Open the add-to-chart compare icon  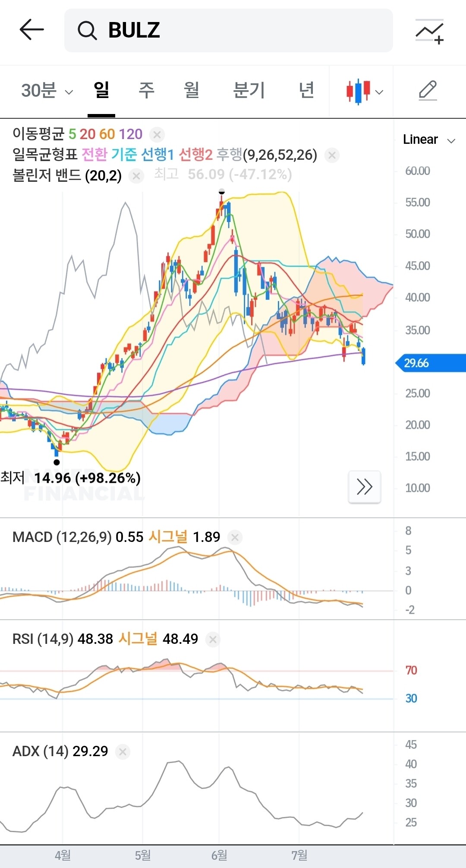(x=430, y=32)
